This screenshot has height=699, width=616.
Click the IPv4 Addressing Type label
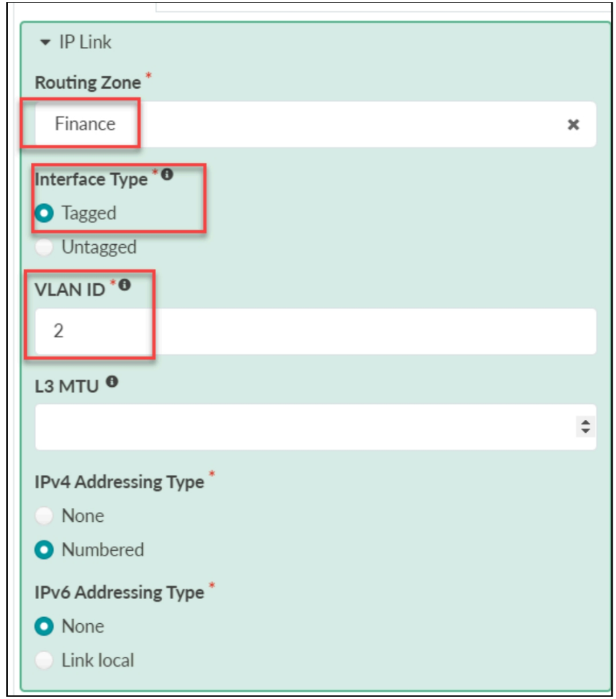(119, 482)
